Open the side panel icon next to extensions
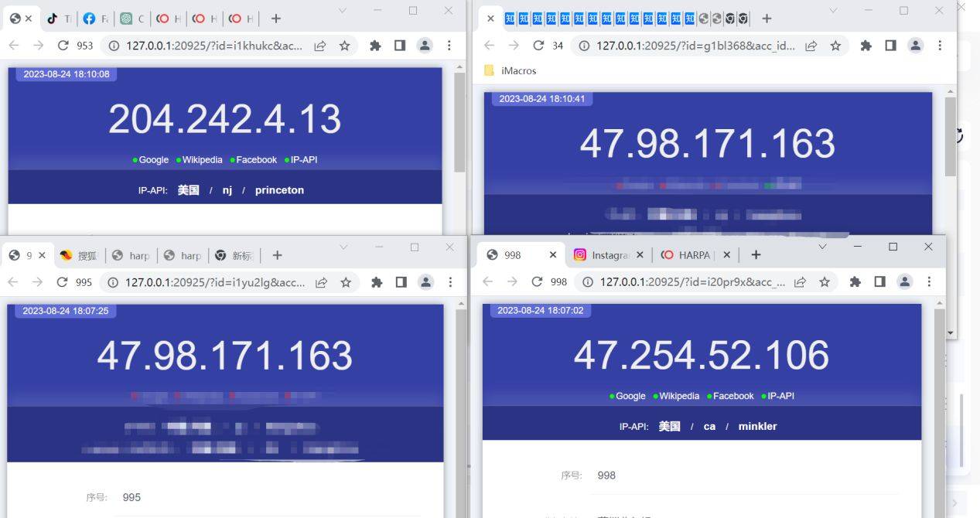This screenshot has width=980, height=518. coord(400,46)
